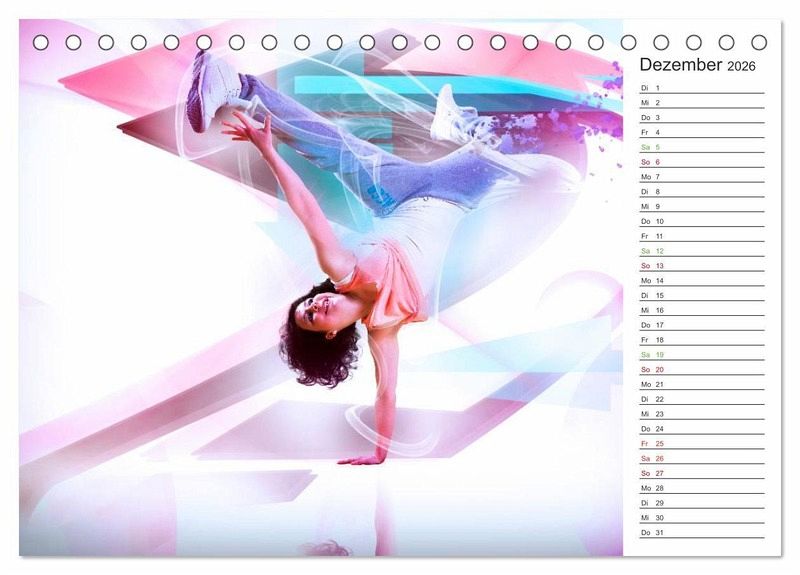
Task: Select the red 'Sa 26' holiday row
Action: 702,458
